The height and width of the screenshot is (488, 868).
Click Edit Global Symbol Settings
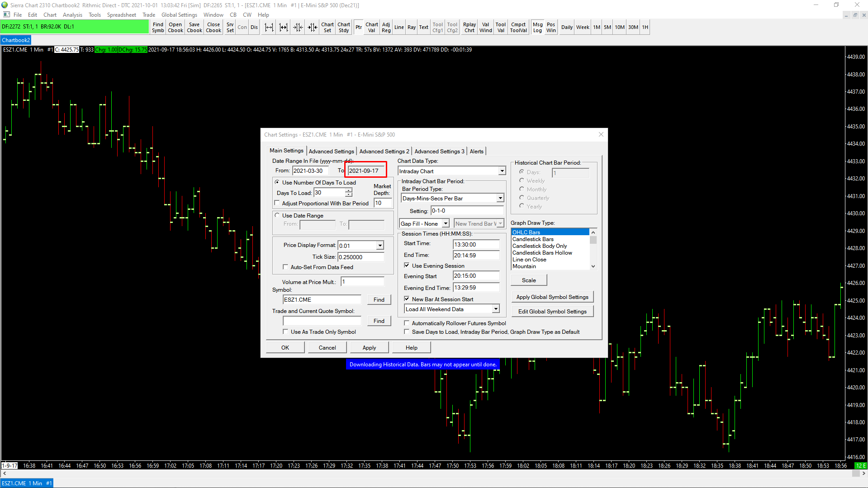552,312
